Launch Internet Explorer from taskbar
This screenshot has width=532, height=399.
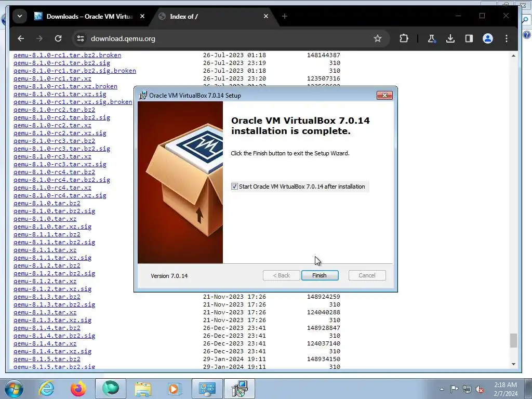46,389
